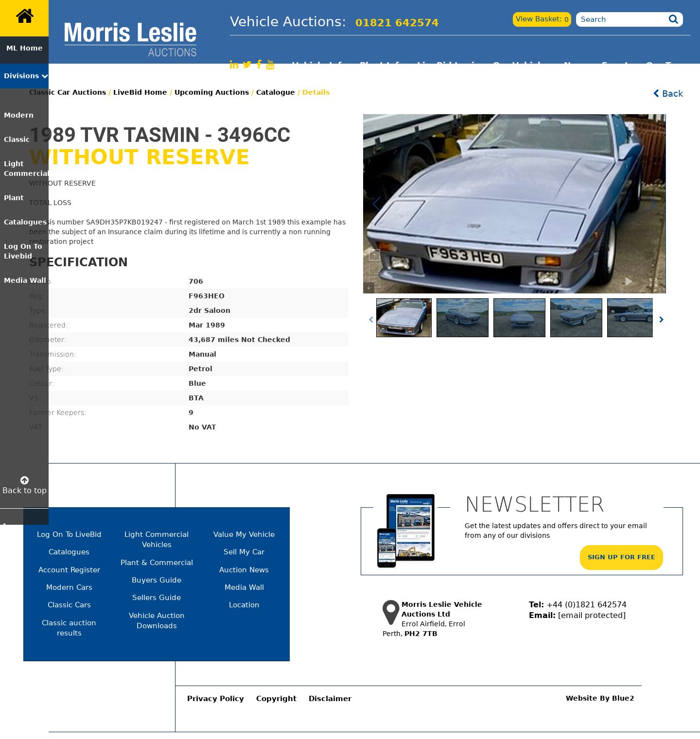Select the first front-view car thumbnail
Image resolution: width=700 pixels, height=739 pixels.
point(404,318)
